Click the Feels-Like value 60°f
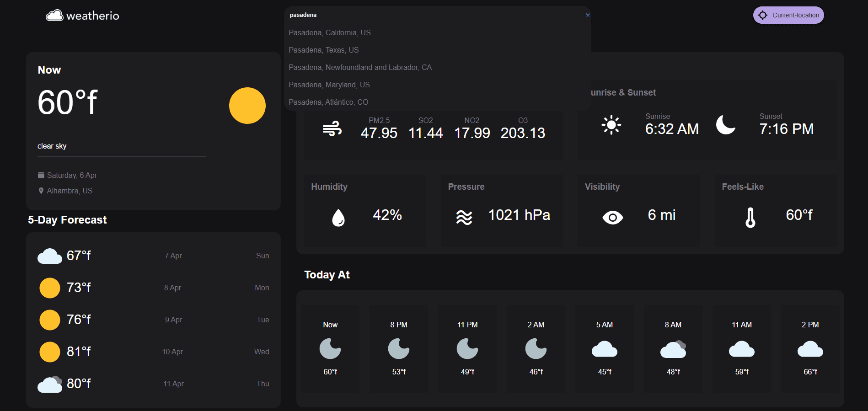Viewport: 868px width, 411px height. 799,215
